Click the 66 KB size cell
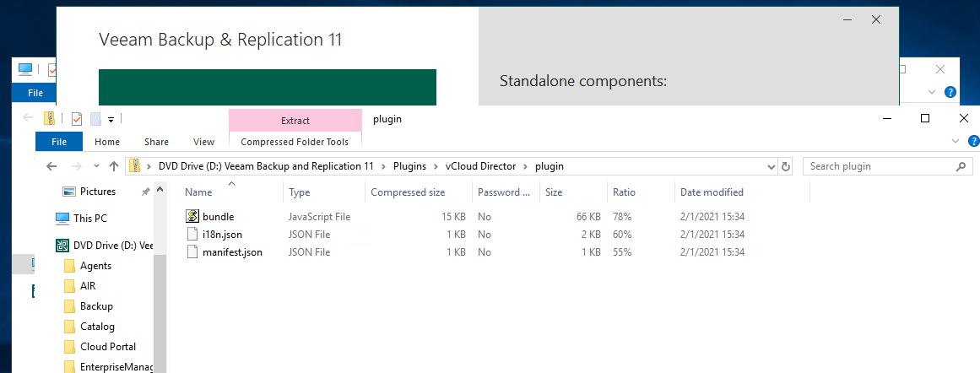 [587, 217]
